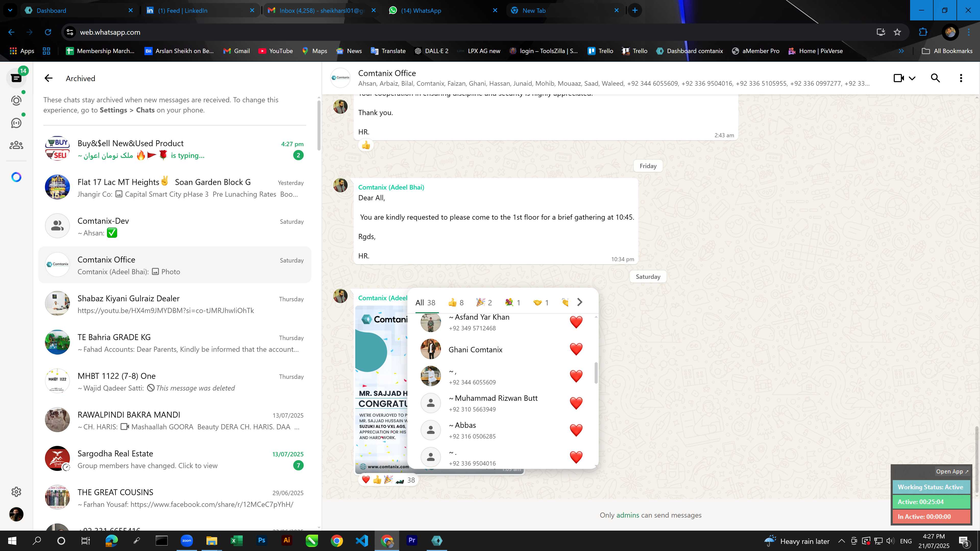Open the YouTube bookmark

point(276,51)
